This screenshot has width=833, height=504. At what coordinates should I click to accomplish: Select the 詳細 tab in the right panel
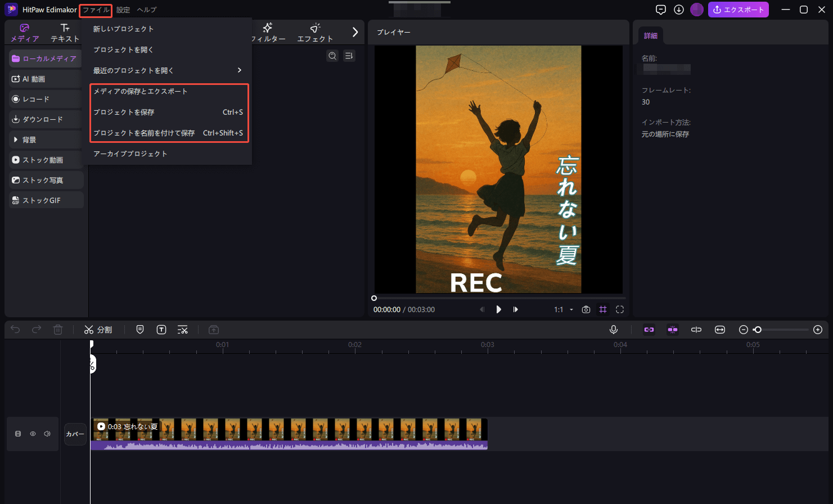coord(651,35)
